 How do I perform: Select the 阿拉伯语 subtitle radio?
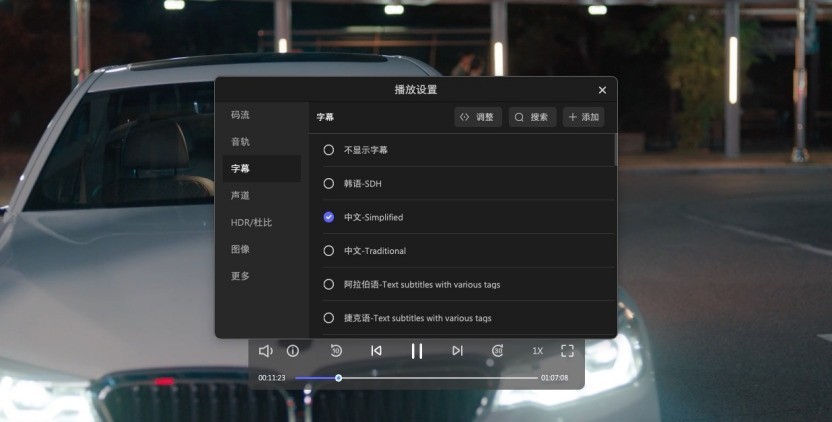coord(328,285)
